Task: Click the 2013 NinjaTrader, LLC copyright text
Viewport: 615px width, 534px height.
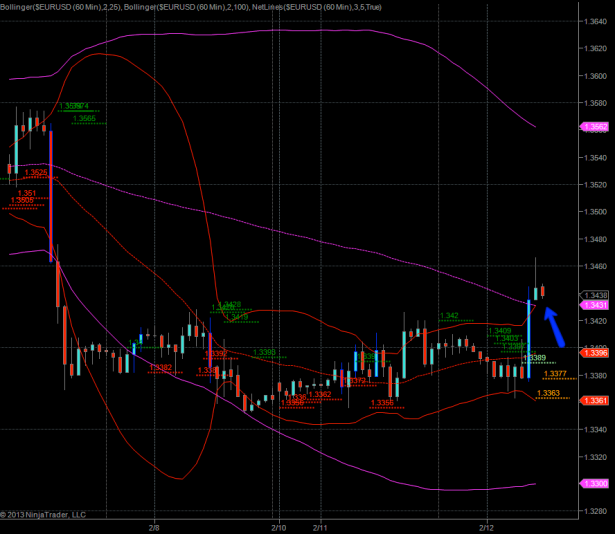Action: [x=44, y=515]
